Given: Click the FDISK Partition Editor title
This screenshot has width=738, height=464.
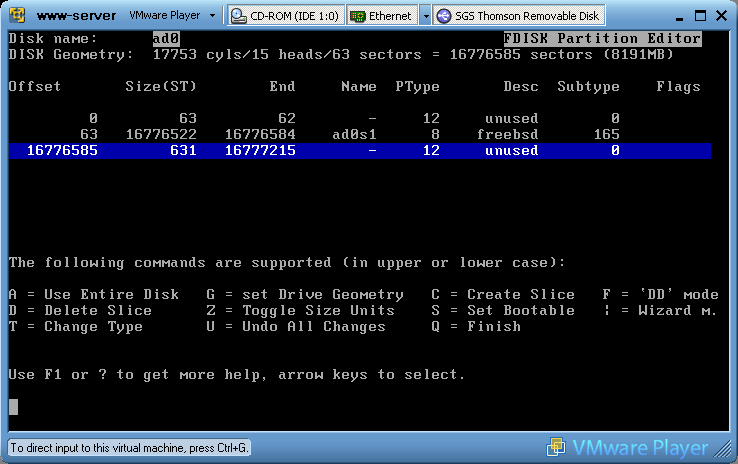Looking at the screenshot, I should (602, 39).
